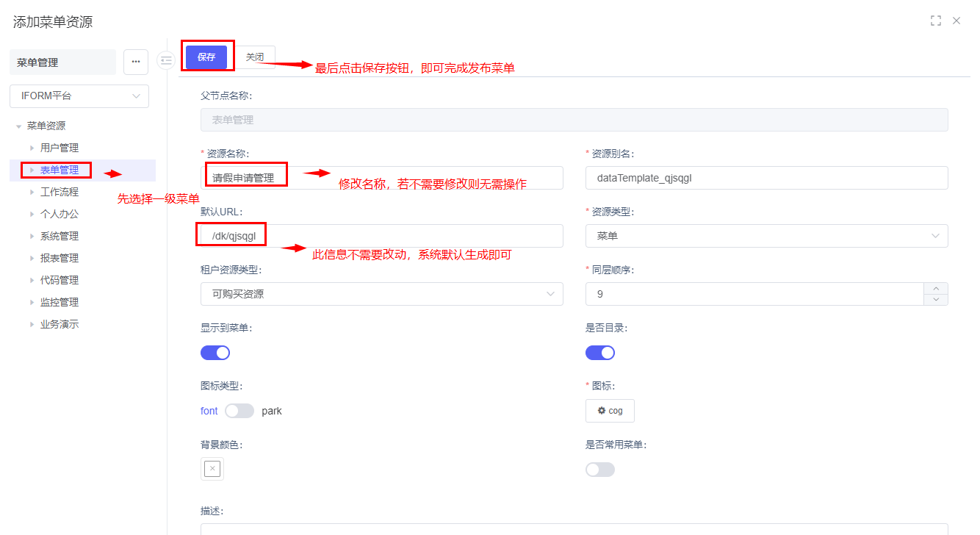
Task: Open the 租户资源类型 dropdown
Action: click(x=381, y=294)
